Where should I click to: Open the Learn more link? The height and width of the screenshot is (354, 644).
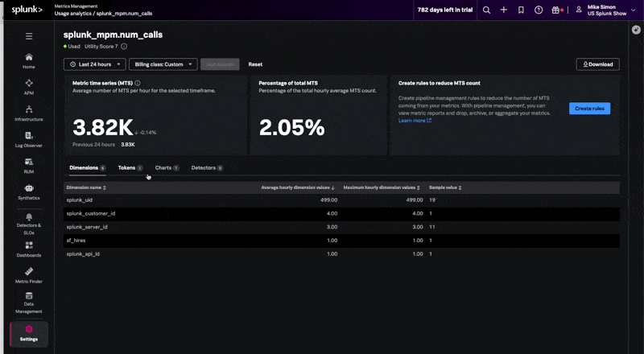click(x=415, y=121)
